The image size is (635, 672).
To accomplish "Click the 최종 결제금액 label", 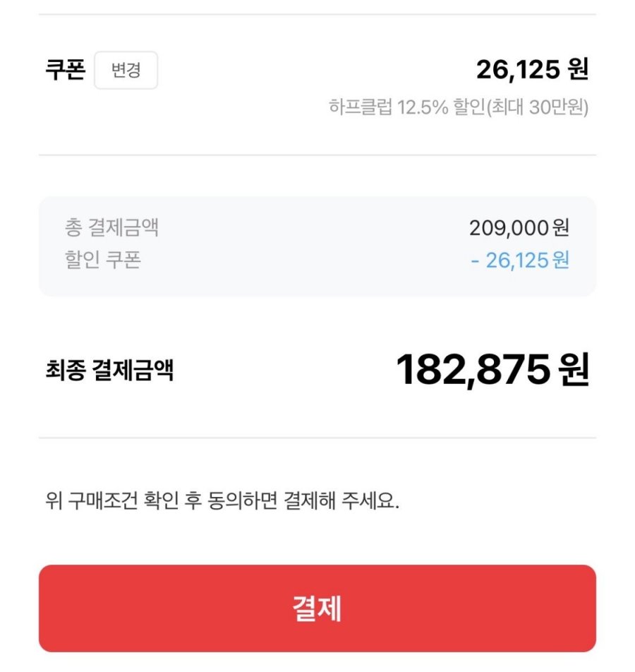I will pos(109,371).
